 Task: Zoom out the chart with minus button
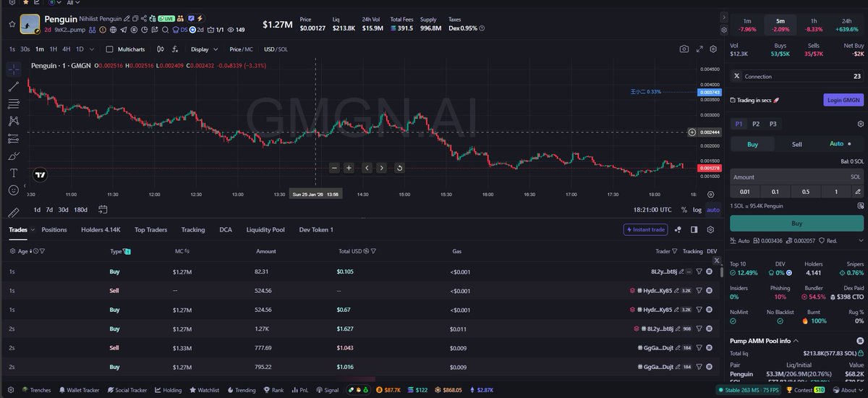coord(334,168)
